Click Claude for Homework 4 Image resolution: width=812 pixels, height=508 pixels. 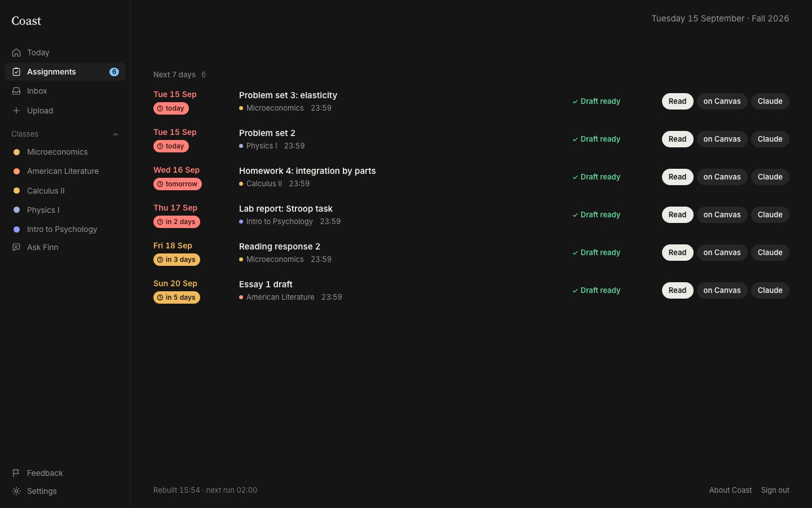770,177
